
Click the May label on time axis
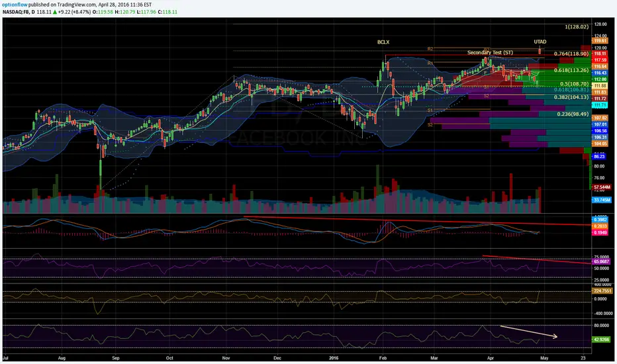(544, 358)
